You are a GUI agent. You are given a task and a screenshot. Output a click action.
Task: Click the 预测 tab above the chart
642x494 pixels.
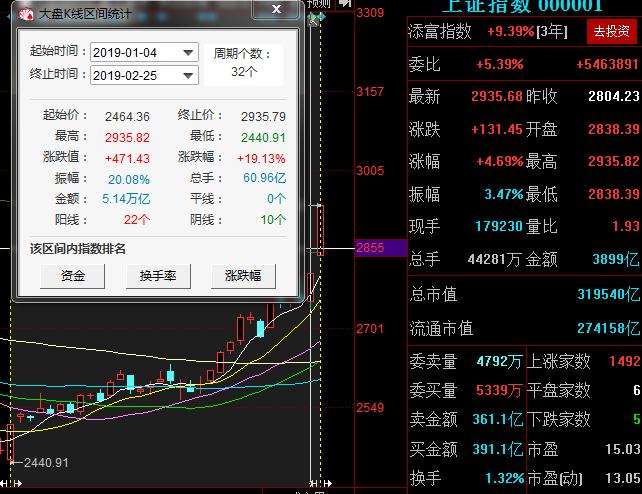(x=318, y=4)
